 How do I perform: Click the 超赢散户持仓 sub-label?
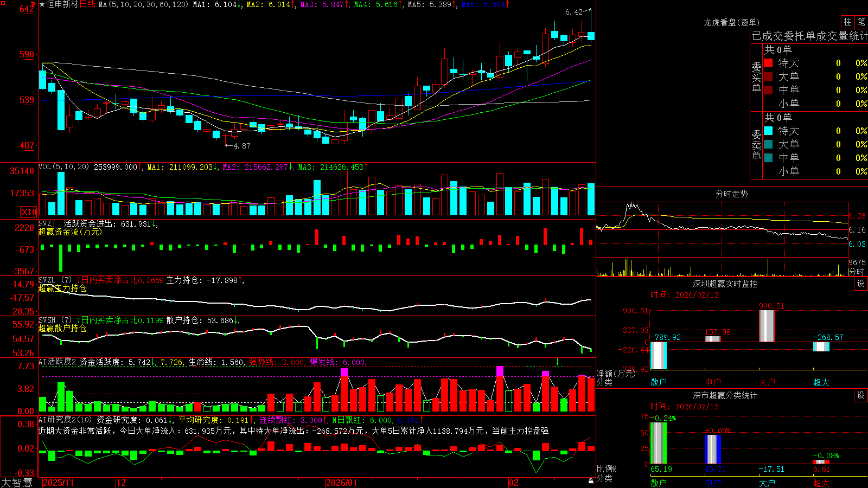[x=62, y=328]
